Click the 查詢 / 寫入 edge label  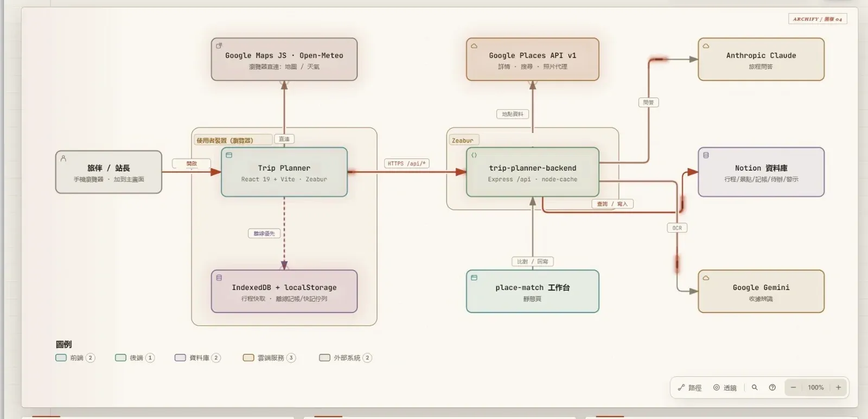[x=612, y=204]
